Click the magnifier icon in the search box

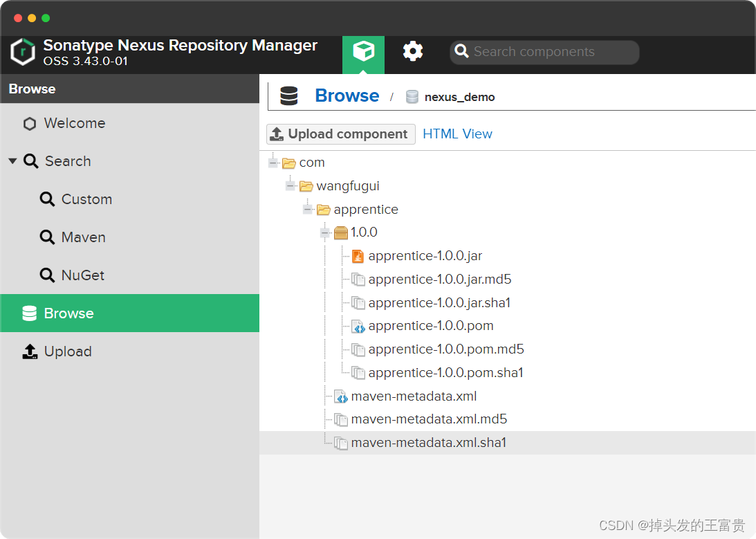click(x=461, y=51)
